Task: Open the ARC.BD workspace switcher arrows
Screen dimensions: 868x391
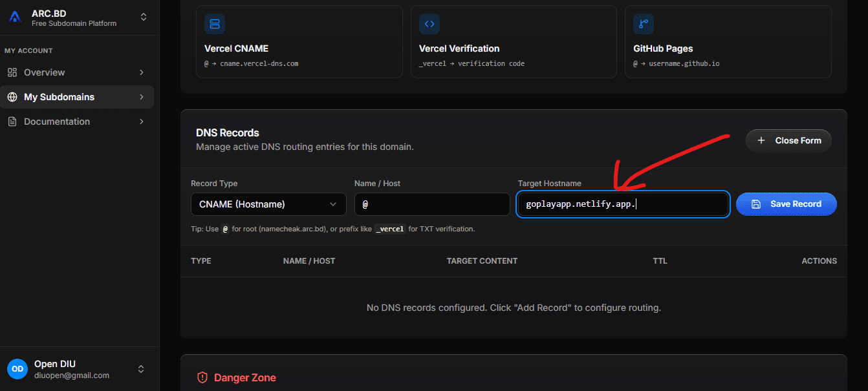Action: (144, 17)
